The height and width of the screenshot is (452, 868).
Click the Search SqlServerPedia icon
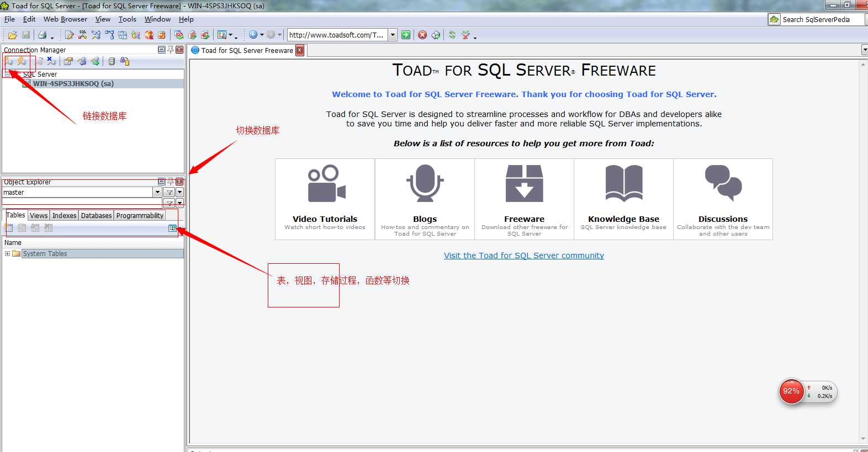coord(774,19)
